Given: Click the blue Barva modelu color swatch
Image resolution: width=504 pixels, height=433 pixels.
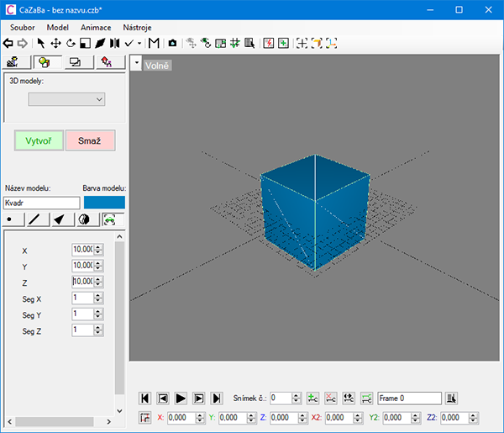Looking at the screenshot, I should [x=104, y=203].
